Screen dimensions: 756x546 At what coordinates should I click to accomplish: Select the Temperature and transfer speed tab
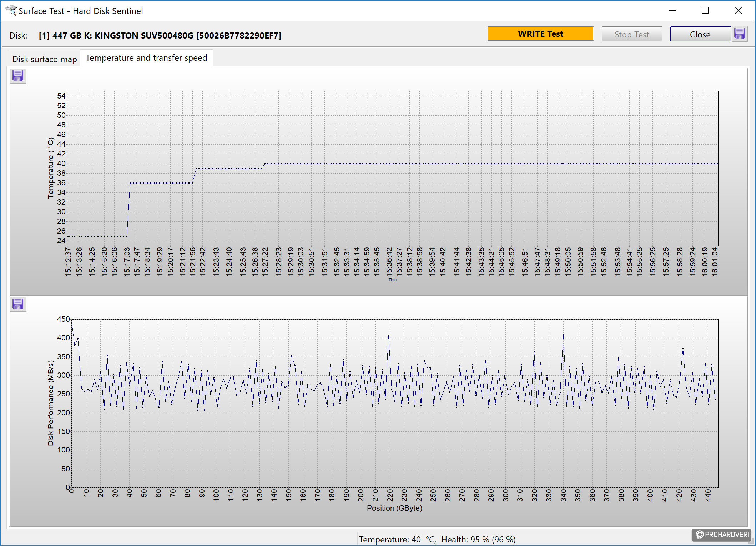click(x=146, y=58)
